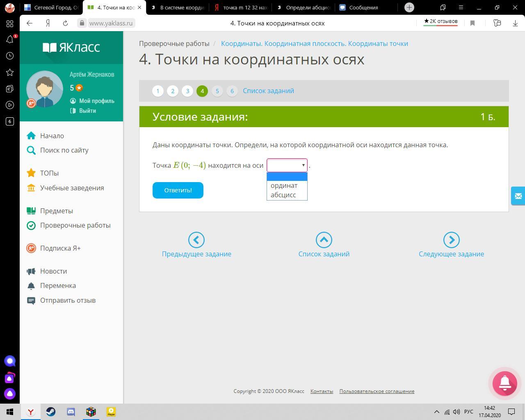Select the blank dropdown option
This screenshot has width=525, height=420.
pyautogui.click(x=287, y=177)
